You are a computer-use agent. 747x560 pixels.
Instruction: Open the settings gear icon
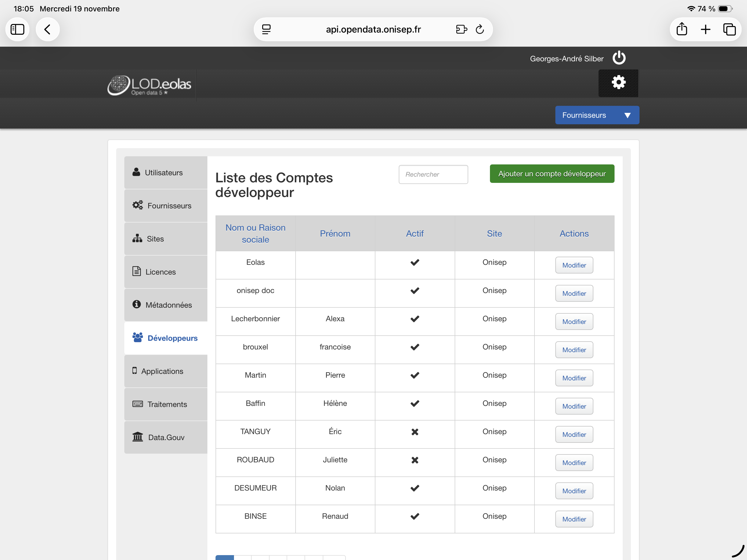[x=618, y=83]
